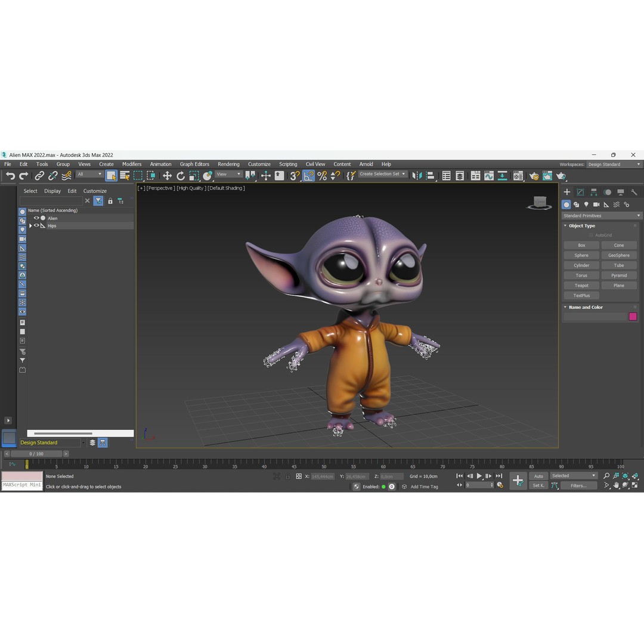The width and height of the screenshot is (644, 644).
Task: Open the Motion command panel tab
Action: (x=608, y=192)
